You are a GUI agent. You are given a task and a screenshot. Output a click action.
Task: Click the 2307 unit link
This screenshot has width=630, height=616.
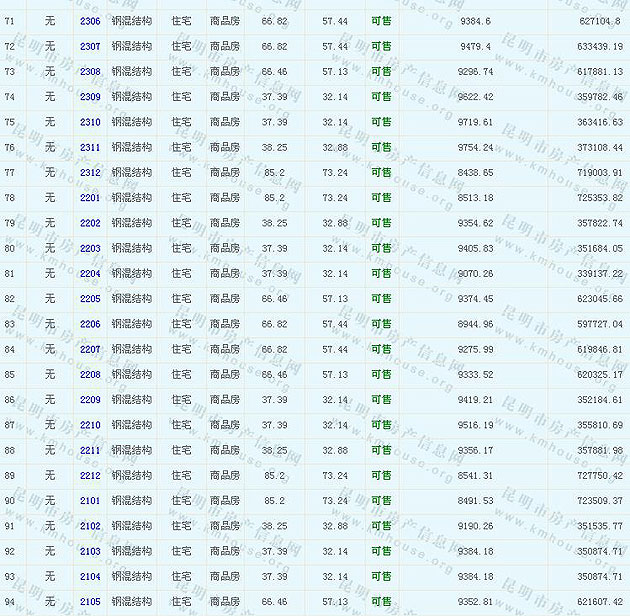coord(90,46)
